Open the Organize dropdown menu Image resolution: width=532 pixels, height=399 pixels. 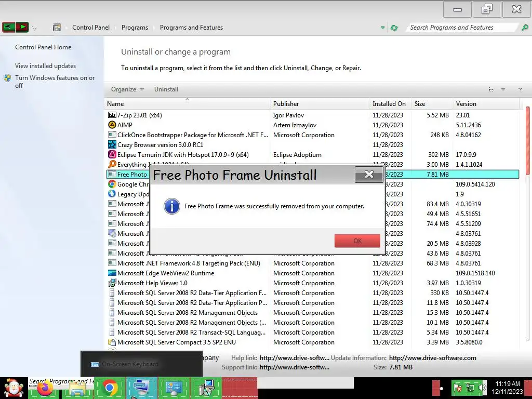(127, 89)
